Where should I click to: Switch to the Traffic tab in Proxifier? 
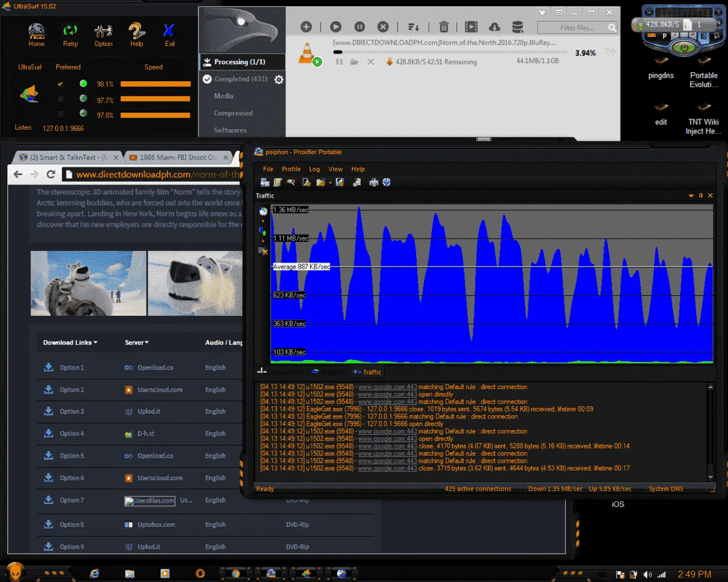point(367,372)
